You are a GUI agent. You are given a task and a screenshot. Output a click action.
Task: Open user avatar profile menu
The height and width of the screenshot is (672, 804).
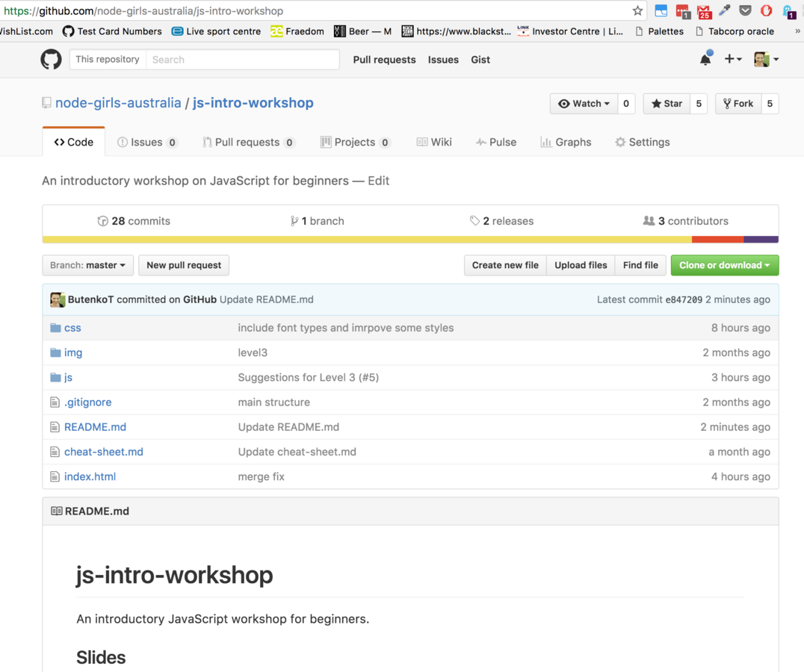[766, 60]
